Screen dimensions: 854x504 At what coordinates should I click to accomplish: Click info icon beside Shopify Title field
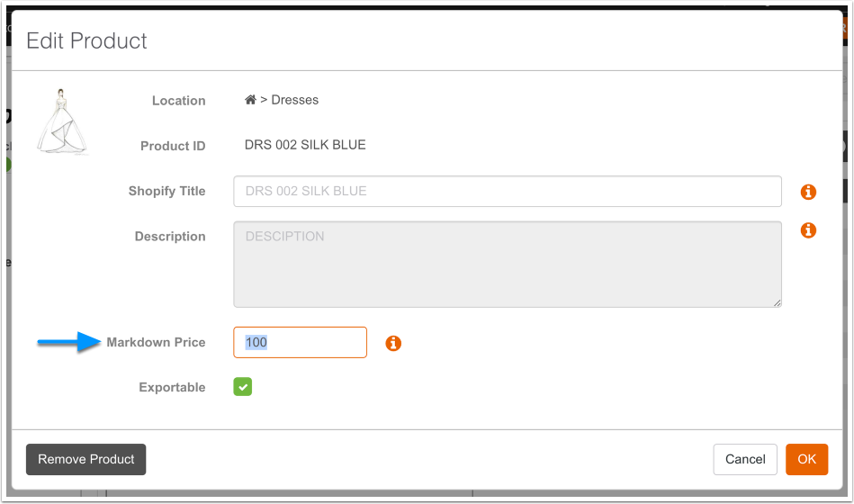pos(808,192)
